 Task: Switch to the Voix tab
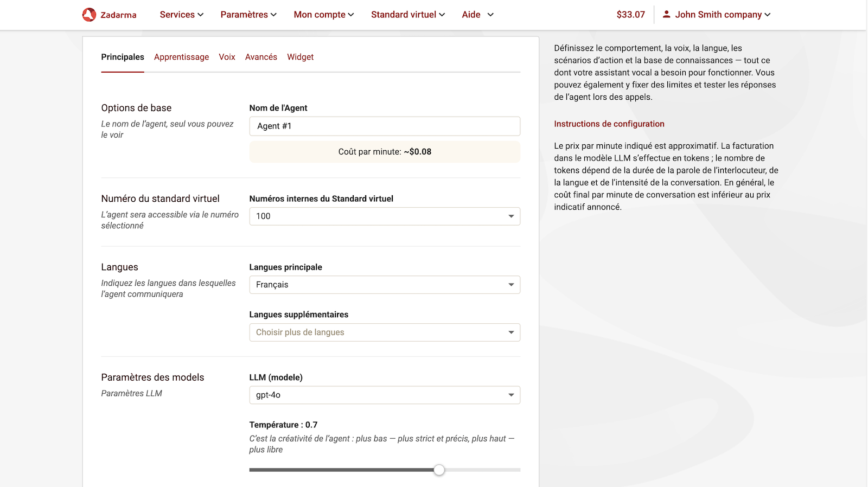pos(227,57)
